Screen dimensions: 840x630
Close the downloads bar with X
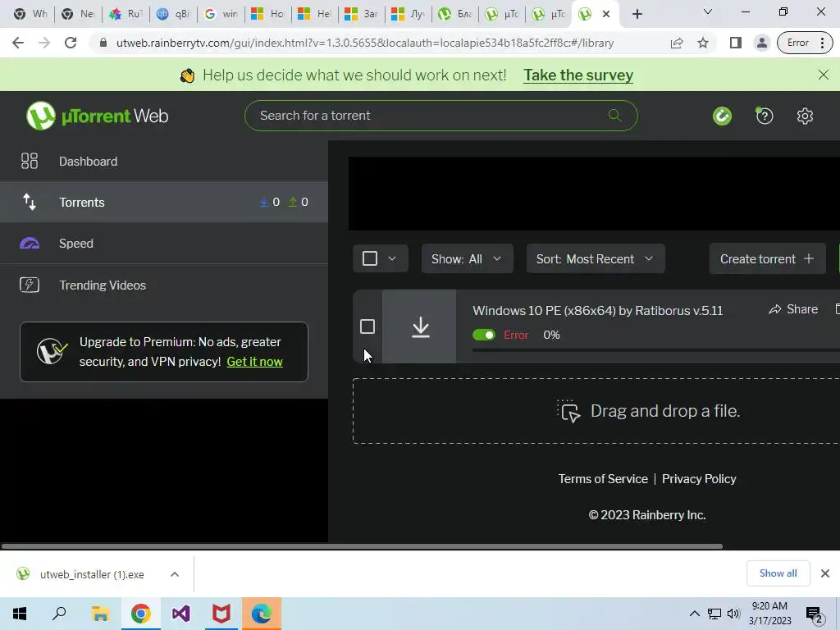825,573
